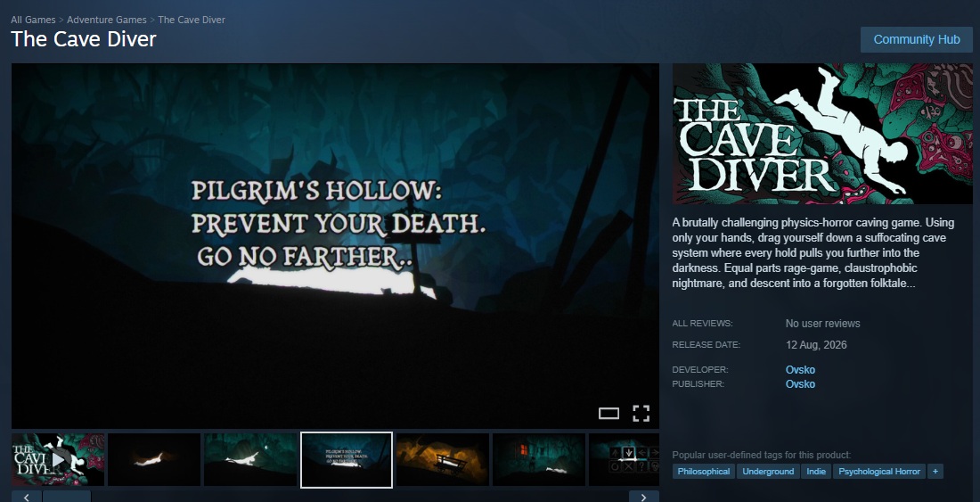Image resolution: width=980 pixels, height=502 pixels.
Task: Click the main Pilgrim's Hollow screenshot
Action: pyautogui.click(x=335, y=246)
